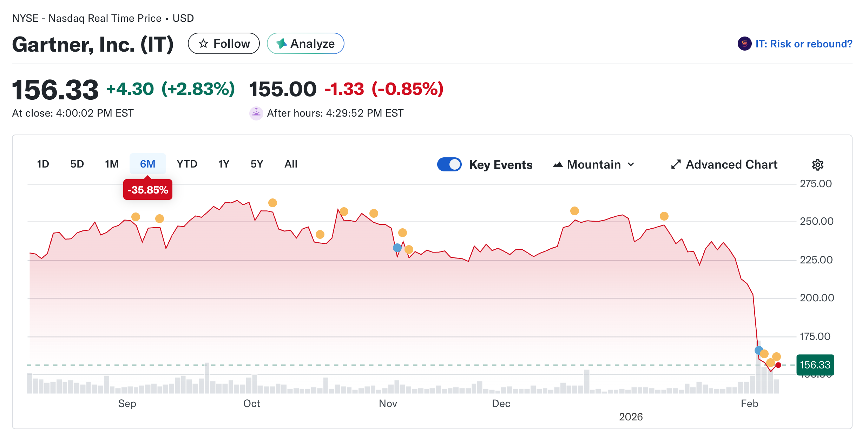
Task: Click the dollar icon next to 'IT: Risk or rebound?'
Action: [x=744, y=43]
